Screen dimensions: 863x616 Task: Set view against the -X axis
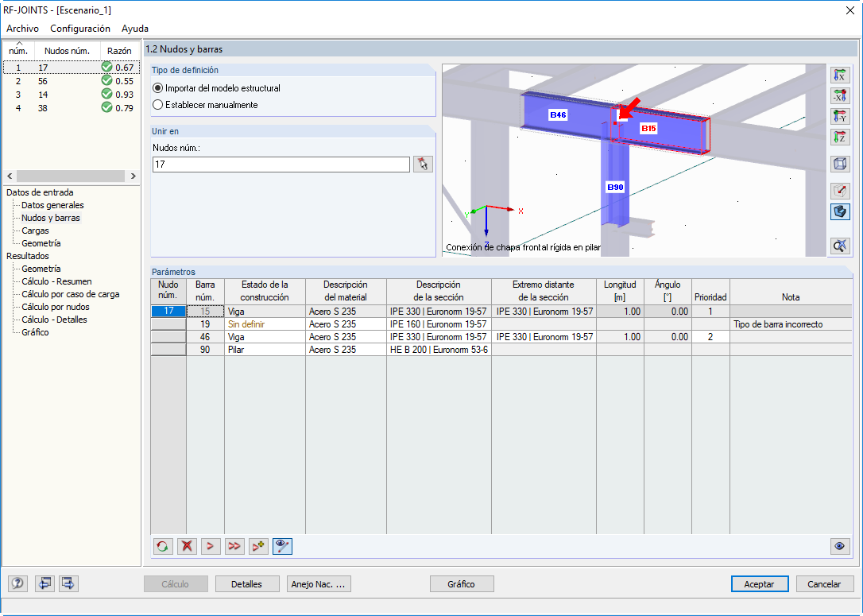click(x=840, y=96)
